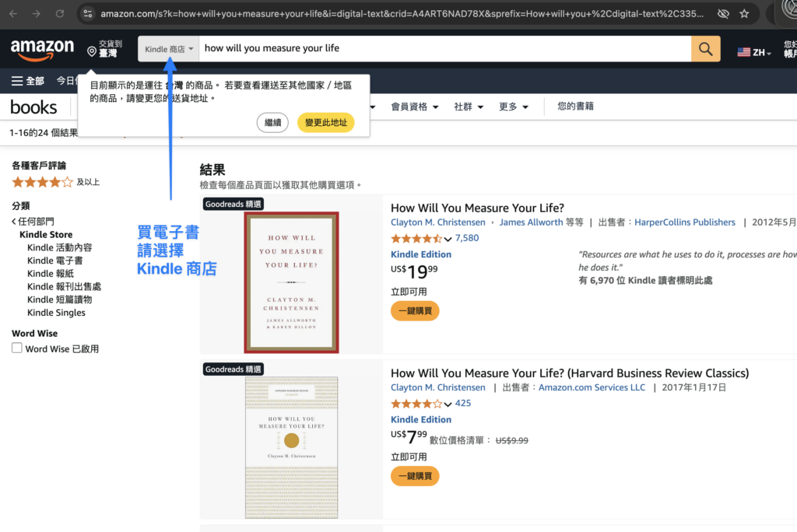Click the bookmark star in the address bar
The height and width of the screenshot is (532, 797).
pyautogui.click(x=743, y=13)
